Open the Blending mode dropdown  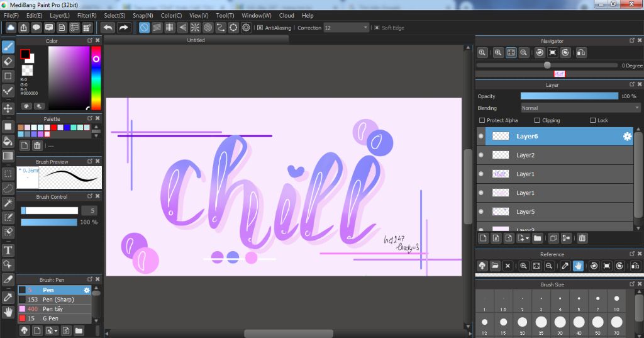pyautogui.click(x=580, y=108)
